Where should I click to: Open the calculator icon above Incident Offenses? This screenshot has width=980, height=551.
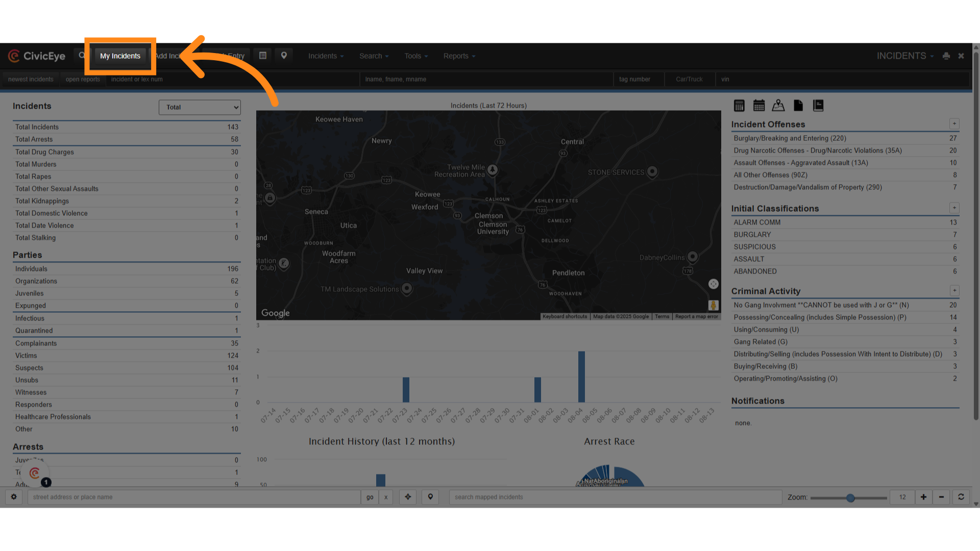[x=739, y=106]
